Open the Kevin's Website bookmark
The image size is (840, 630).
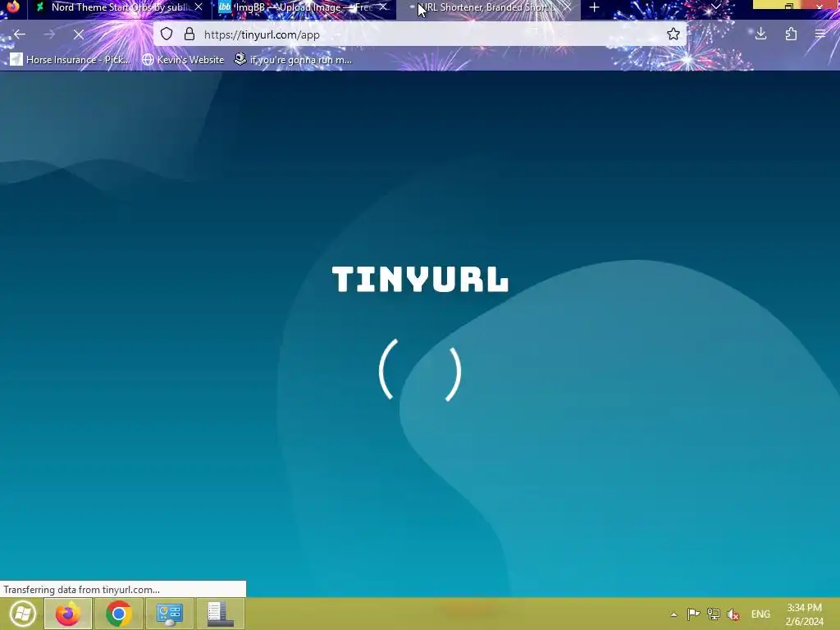tap(183, 59)
